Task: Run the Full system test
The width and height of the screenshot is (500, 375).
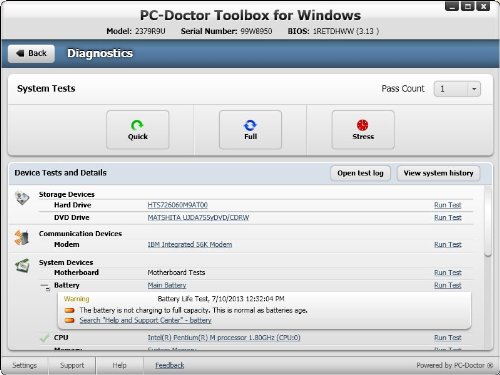Action: pos(250,130)
